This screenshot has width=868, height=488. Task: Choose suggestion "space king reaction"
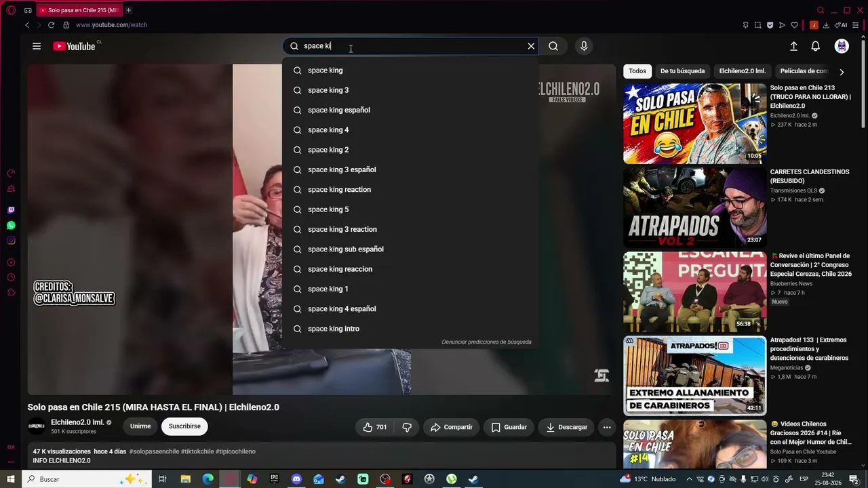410,189
